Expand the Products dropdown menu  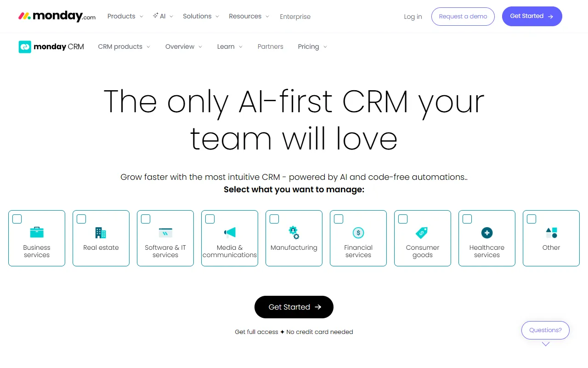pyautogui.click(x=125, y=16)
